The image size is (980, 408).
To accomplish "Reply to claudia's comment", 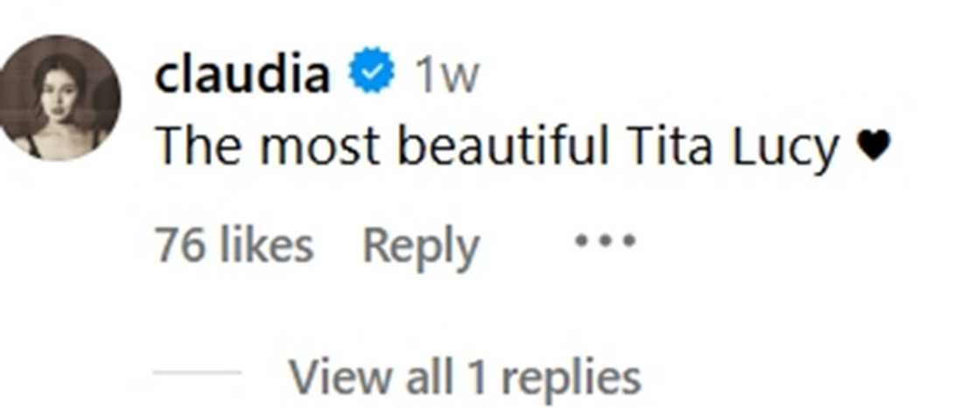I will point(421,247).
